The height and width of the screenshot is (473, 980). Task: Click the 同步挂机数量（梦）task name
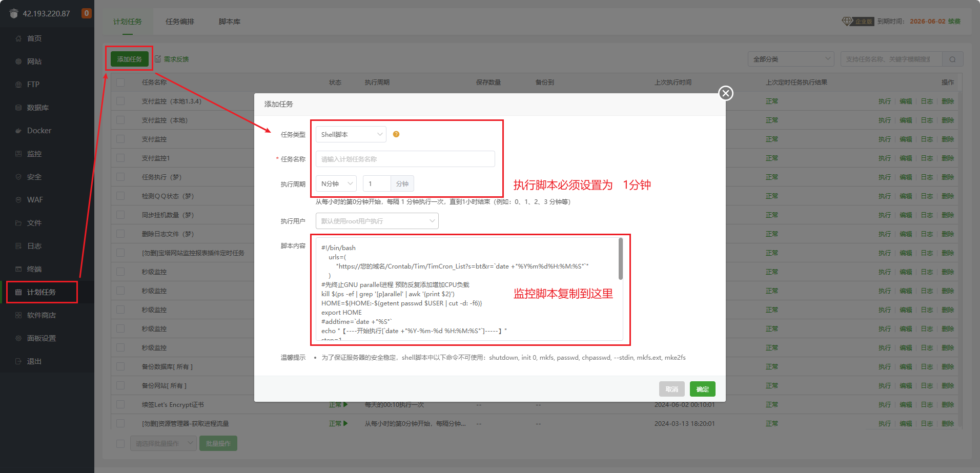pyautogui.click(x=168, y=215)
